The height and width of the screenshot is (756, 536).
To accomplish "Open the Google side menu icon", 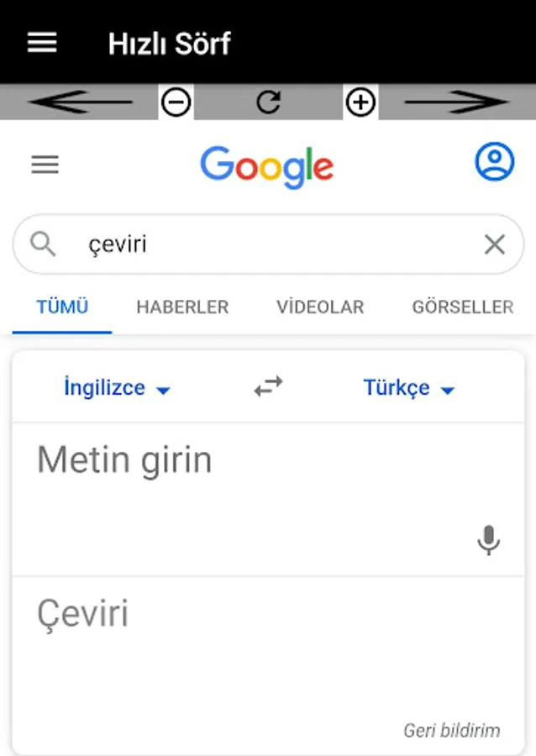I will coord(45,165).
